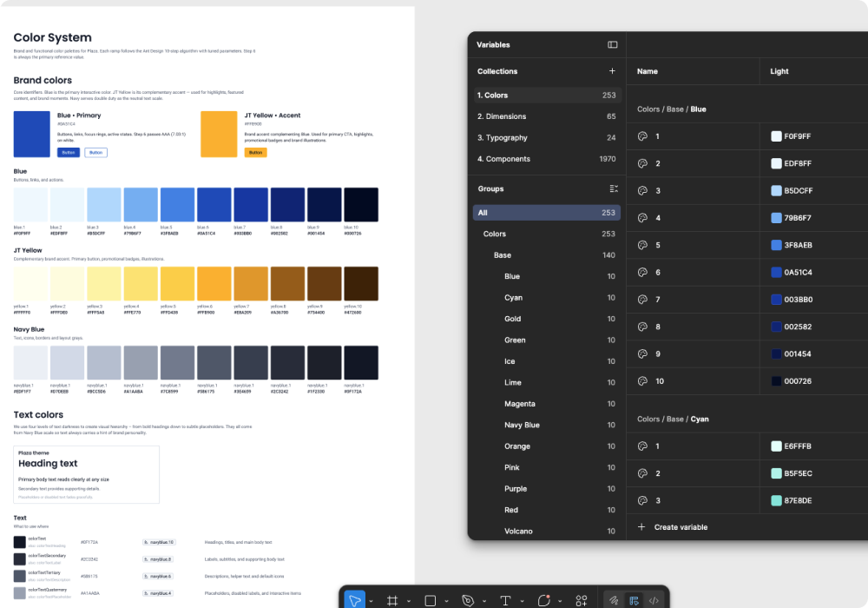Select the Base group

[x=547, y=255]
